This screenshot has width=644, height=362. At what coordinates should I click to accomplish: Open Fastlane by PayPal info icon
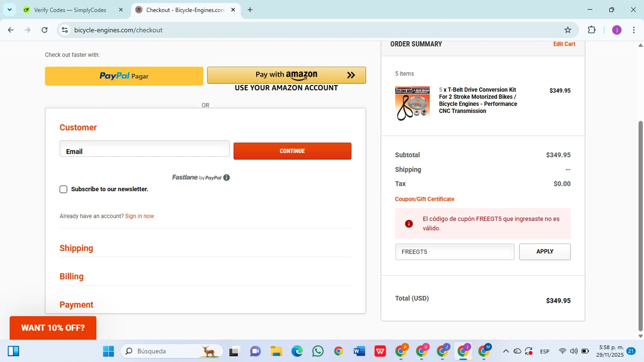tap(226, 177)
